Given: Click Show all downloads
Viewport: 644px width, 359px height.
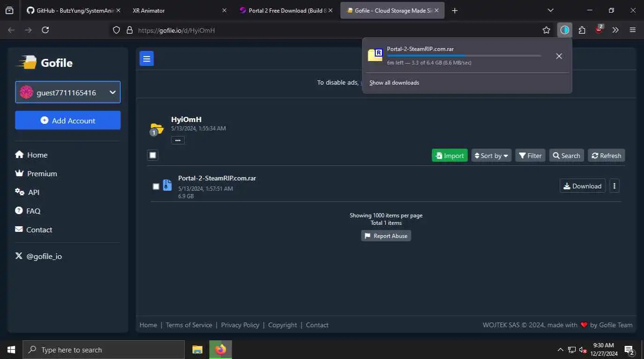Looking at the screenshot, I should [394, 83].
